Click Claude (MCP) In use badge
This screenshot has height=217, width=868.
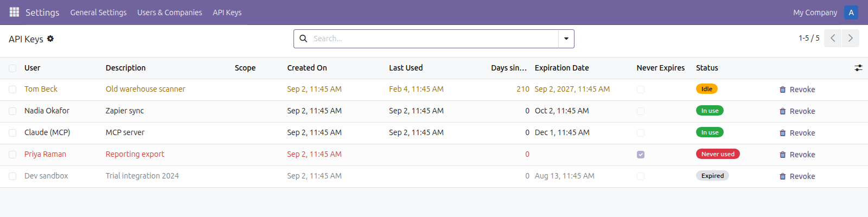tap(710, 132)
